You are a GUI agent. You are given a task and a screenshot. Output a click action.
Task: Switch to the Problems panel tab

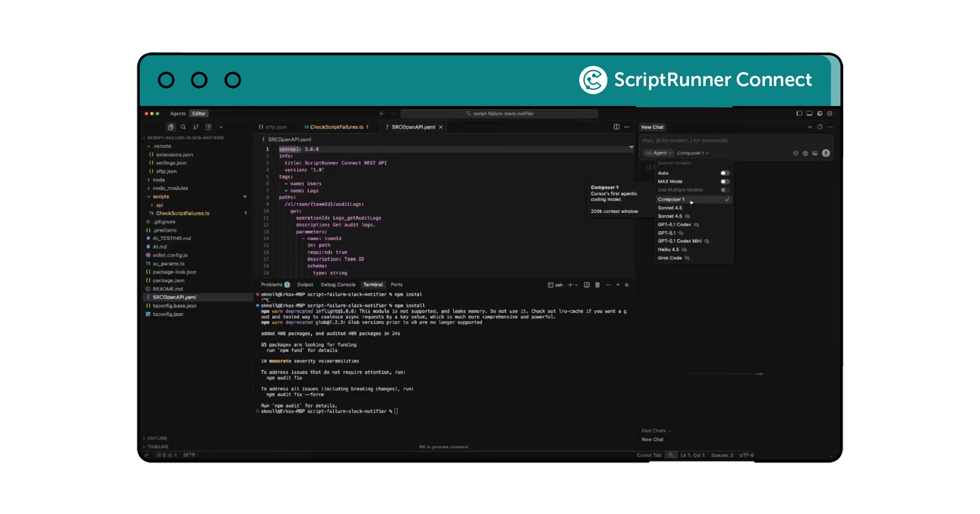(275, 285)
